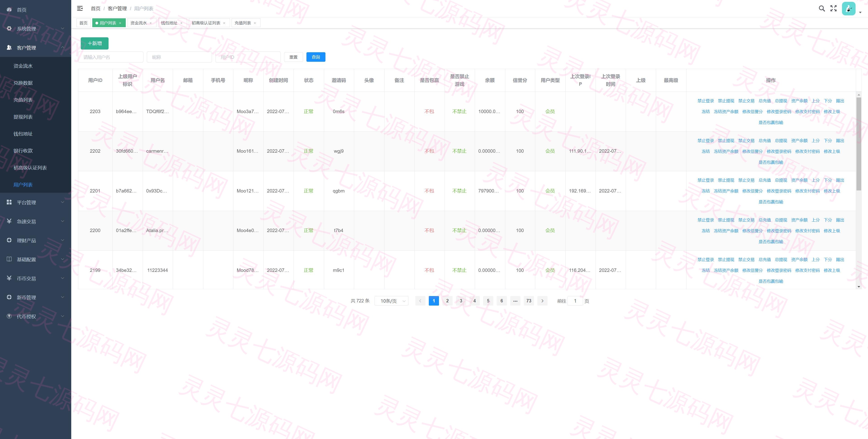Screen dimensions: 868x439
Task: Collapse the 客户管理 menu chevron
Action: pyautogui.click(x=62, y=47)
